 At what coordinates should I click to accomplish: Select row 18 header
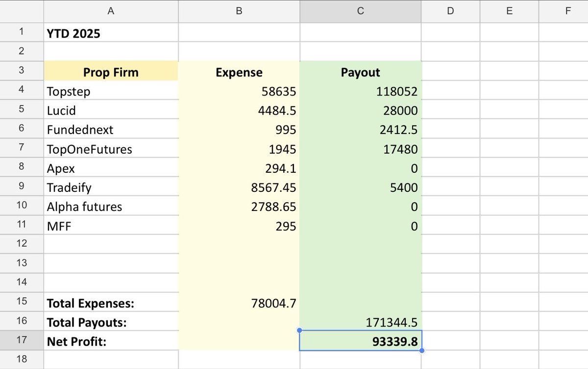(x=22, y=360)
